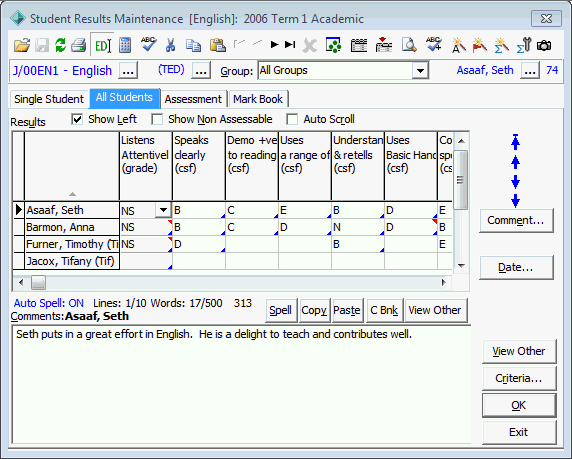The image size is (572, 459).
Task: Click the upper blue down arrow
Action: point(515,181)
